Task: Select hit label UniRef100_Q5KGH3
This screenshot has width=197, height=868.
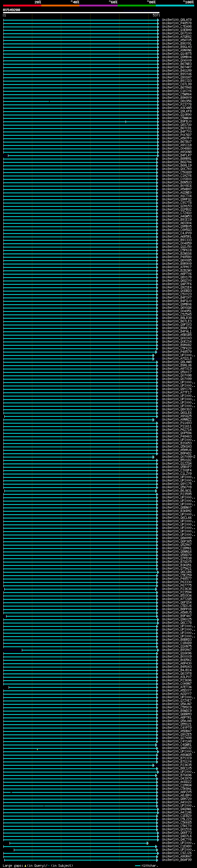Action: pyautogui.click(x=177, y=446)
